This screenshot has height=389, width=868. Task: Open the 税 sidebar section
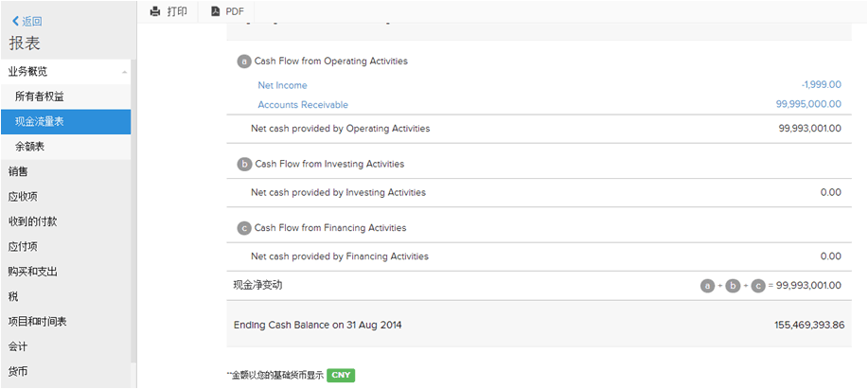point(13,296)
